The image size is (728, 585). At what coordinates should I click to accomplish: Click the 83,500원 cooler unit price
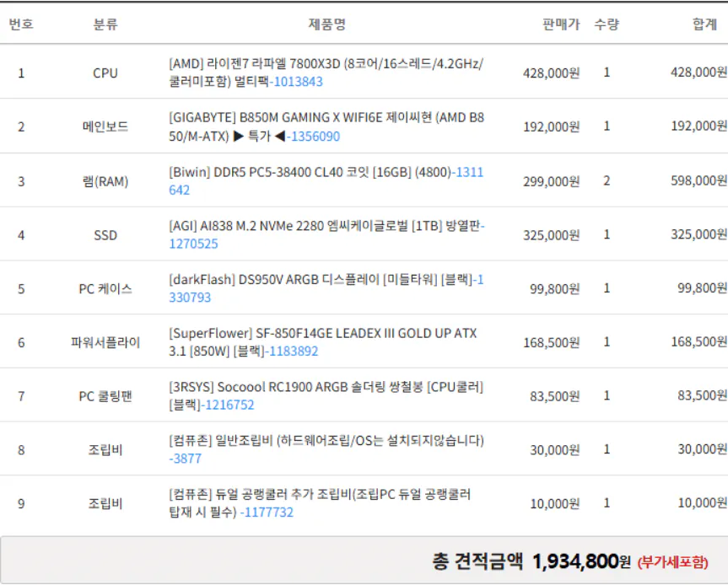click(554, 396)
